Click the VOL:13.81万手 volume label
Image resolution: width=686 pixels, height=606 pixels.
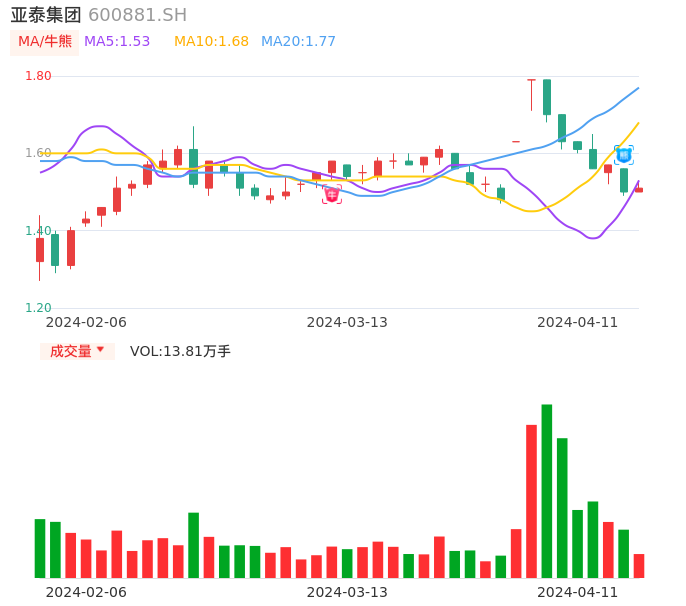coord(180,351)
